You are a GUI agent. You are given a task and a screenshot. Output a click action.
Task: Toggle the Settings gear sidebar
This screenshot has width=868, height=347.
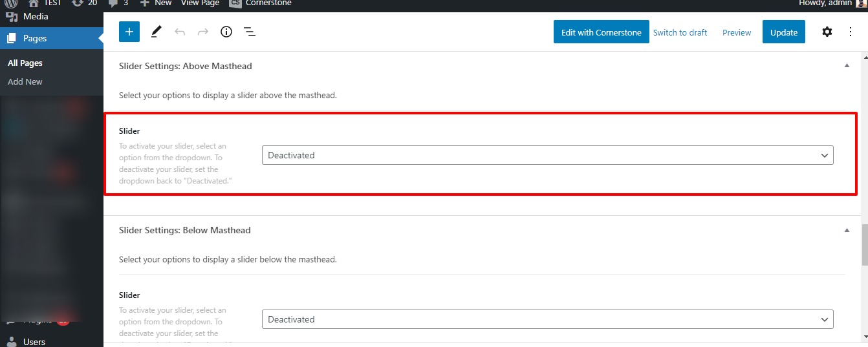click(827, 32)
